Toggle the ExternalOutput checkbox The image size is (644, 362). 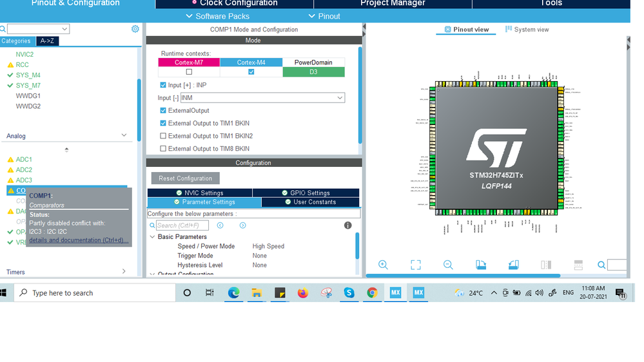(163, 110)
